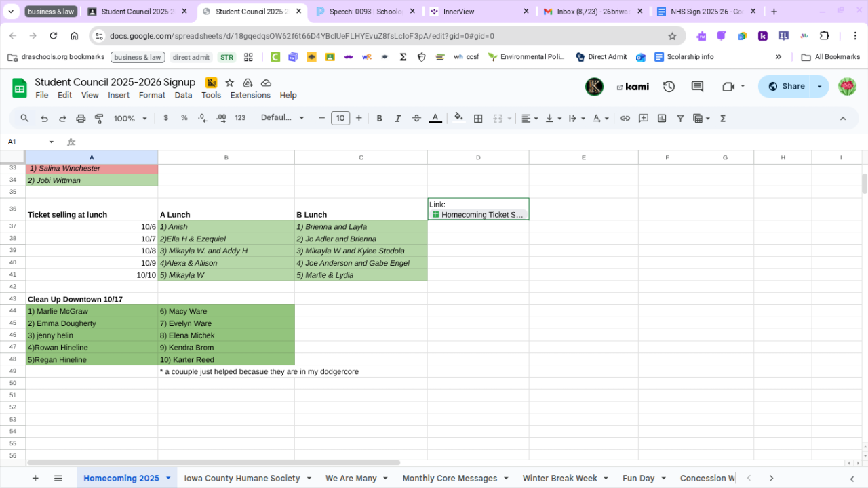Image resolution: width=868 pixels, height=488 pixels.
Task: Click the borders icon
Action: click(478, 119)
